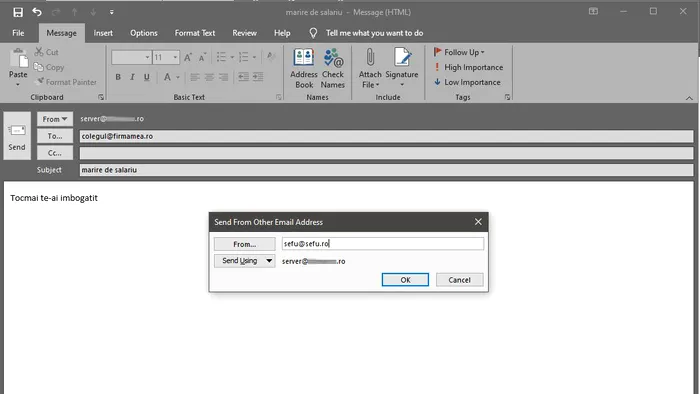
Task: Click the Cc... button
Action: point(55,153)
